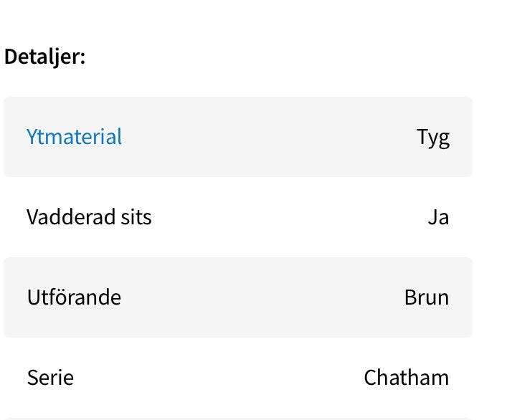Screen dimensions: 507x420
Task: Click the gray padding right of Brun
Action: (461, 297)
